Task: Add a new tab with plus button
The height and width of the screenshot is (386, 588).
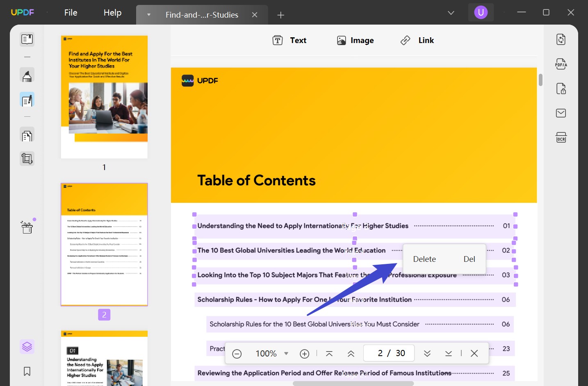Action: (x=281, y=15)
